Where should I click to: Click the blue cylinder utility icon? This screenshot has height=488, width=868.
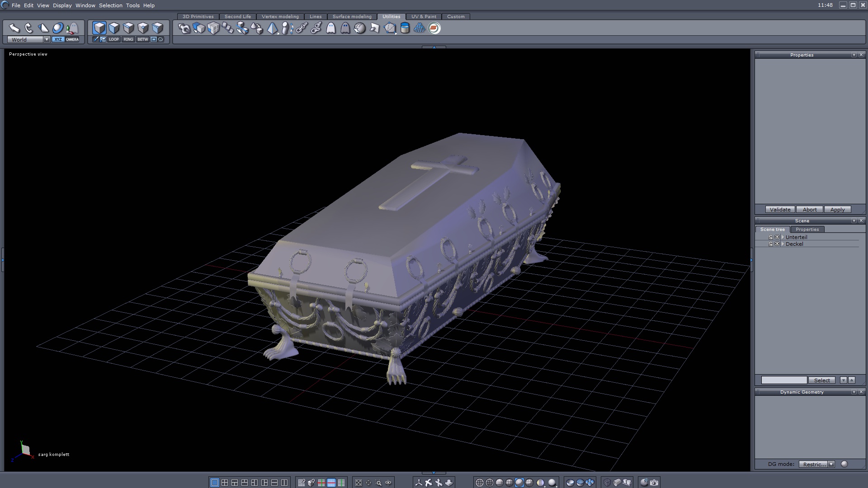[405, 28]
